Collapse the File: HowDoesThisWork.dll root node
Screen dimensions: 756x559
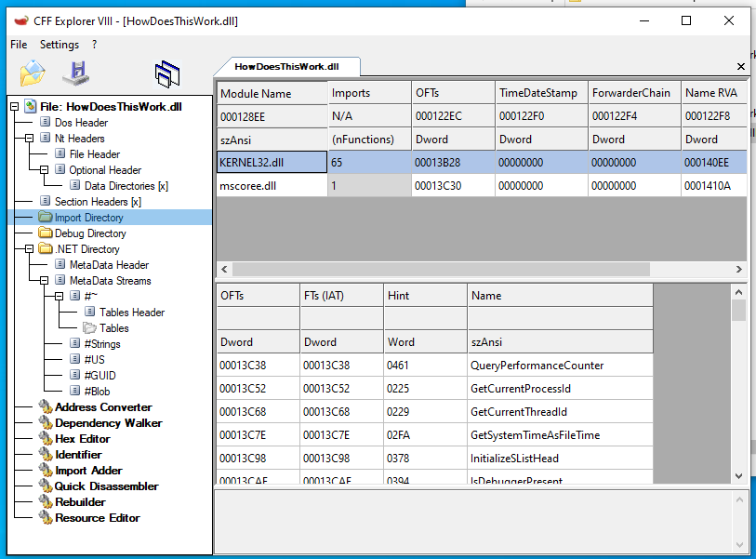[x=15, y=106]
